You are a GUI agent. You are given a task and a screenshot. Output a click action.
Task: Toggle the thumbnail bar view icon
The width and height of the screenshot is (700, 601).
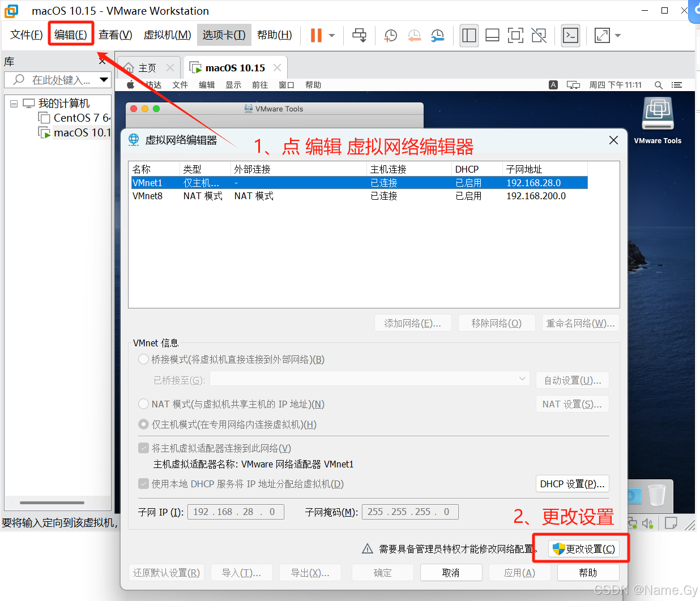click(x=493, y=35)
